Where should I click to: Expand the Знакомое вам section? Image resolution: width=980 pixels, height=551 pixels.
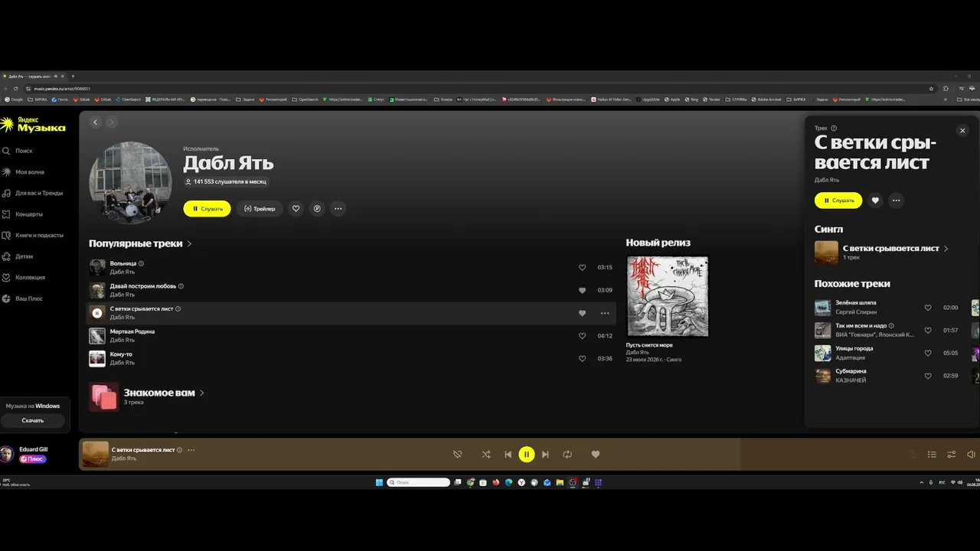tap(164, 393)
